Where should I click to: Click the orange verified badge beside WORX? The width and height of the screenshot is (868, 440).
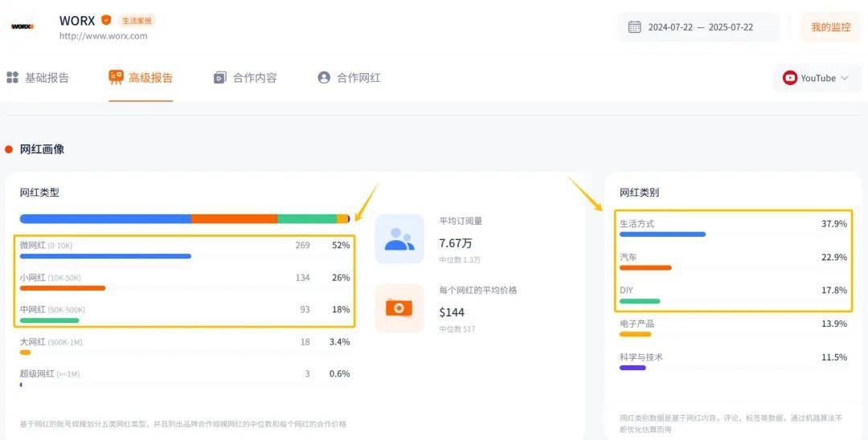(106, 20)
